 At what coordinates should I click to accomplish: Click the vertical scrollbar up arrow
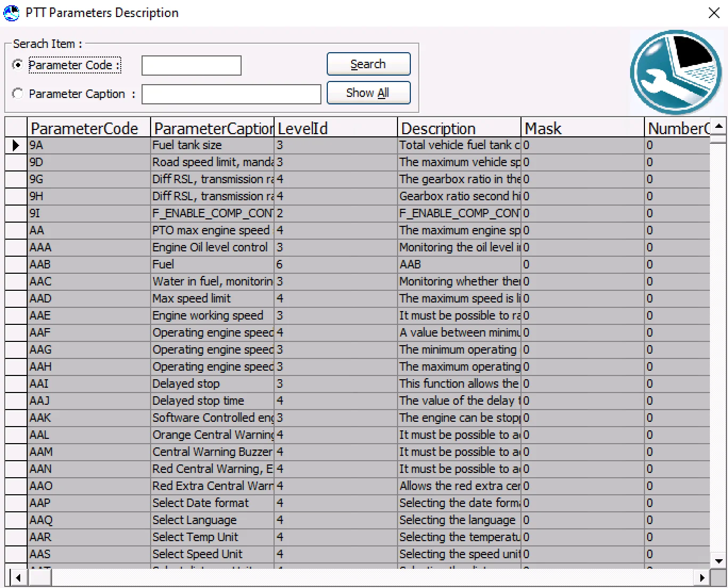click(x=719, y=126)
